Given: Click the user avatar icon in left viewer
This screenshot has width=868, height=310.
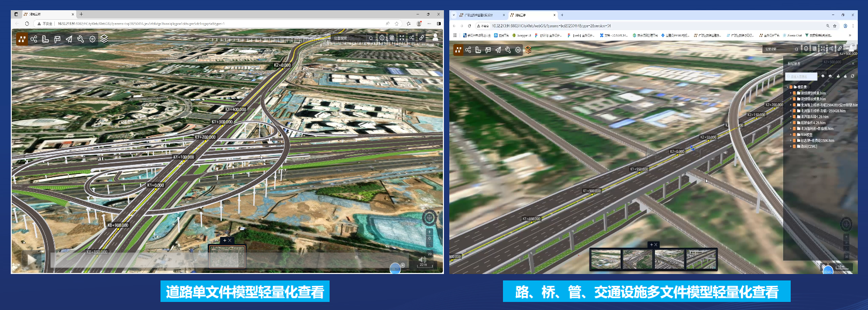Looking at the screenshot, I should tap(435, 37).
